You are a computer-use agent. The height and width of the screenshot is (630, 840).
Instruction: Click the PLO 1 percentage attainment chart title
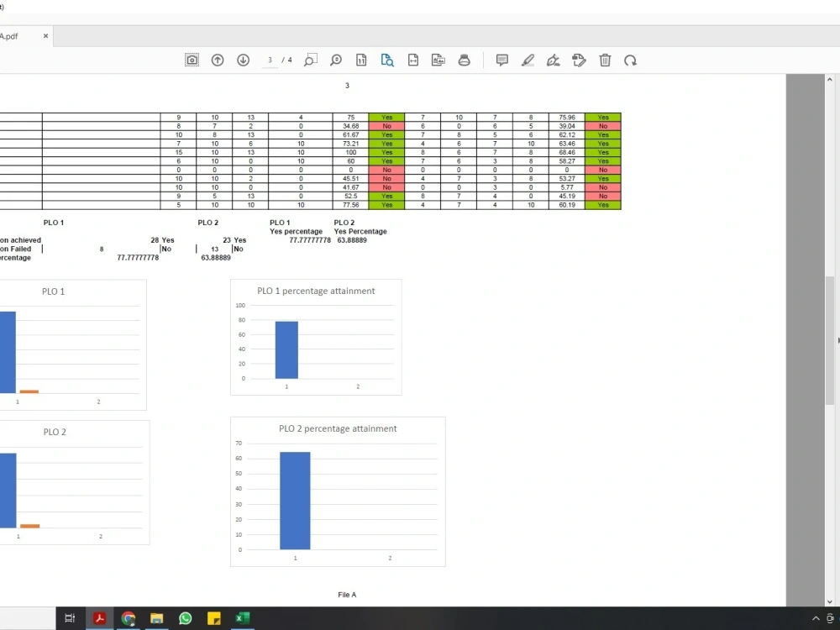pos(316,291)
